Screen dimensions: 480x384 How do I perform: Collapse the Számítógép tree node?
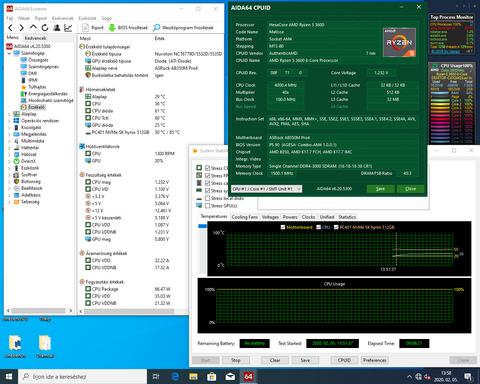tap(9, 53)
